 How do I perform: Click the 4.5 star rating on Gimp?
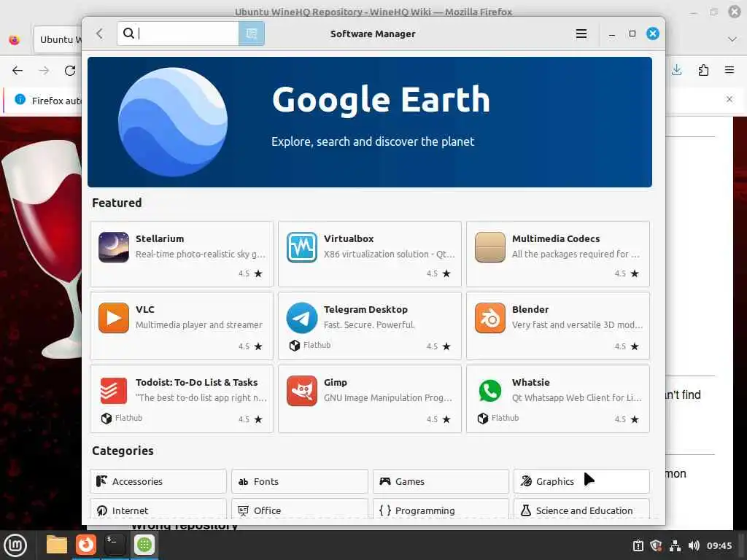438,419
